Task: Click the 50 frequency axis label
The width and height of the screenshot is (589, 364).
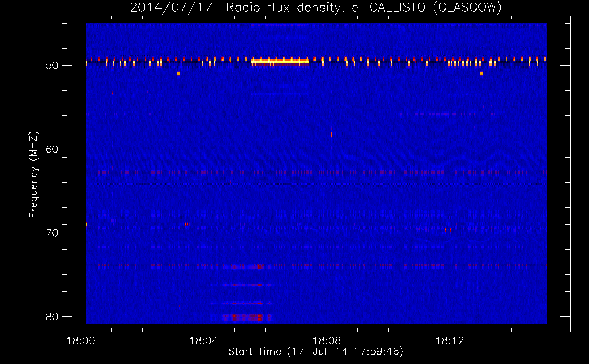Action: [52, 66]
